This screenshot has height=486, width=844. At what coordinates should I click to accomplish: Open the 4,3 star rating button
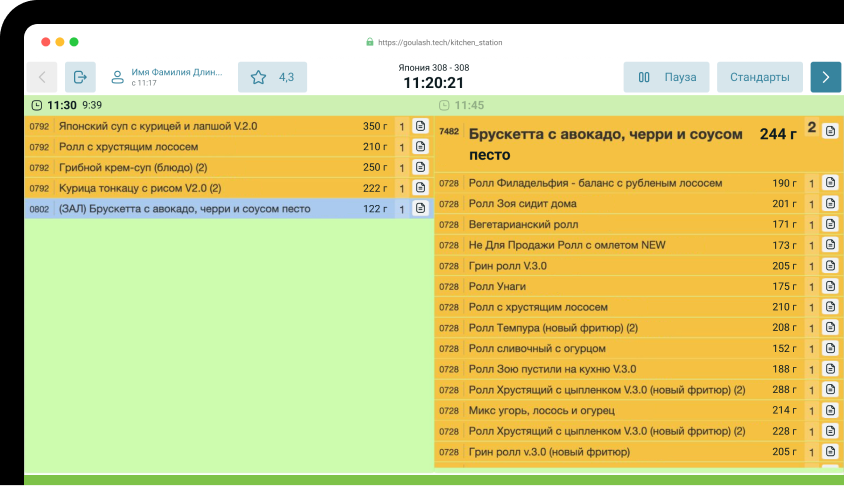(x=272, y=77)
